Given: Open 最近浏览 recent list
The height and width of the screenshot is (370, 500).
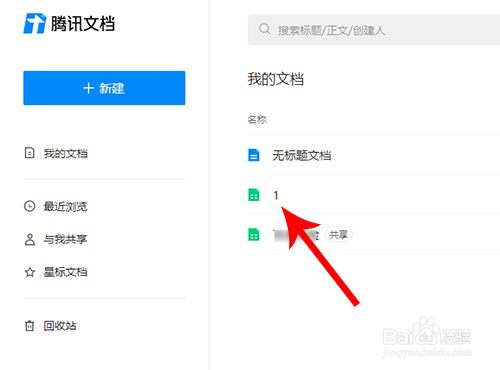Looking at the screenshot, I should point(66,207).
